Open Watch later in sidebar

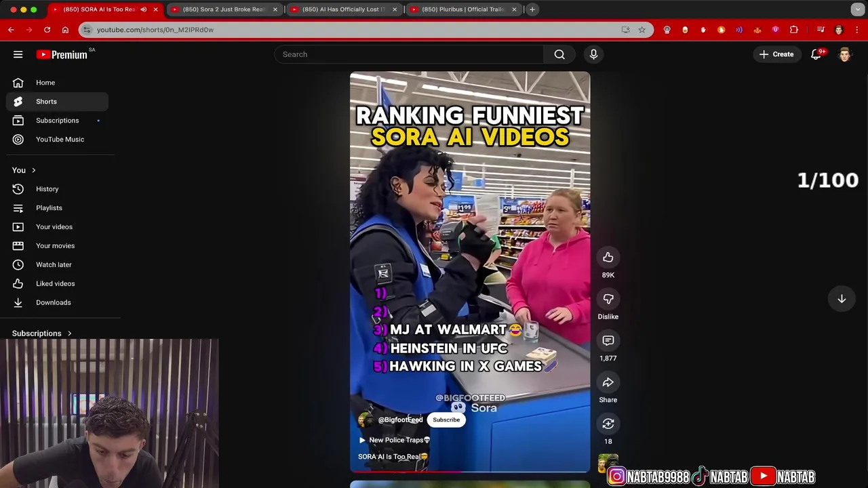58,265
